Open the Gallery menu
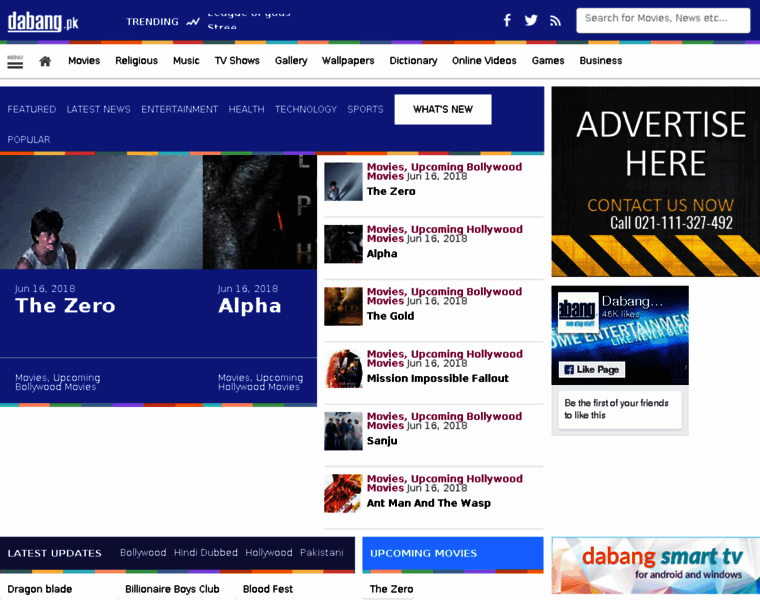760x600 pixels. click(291, 61)
